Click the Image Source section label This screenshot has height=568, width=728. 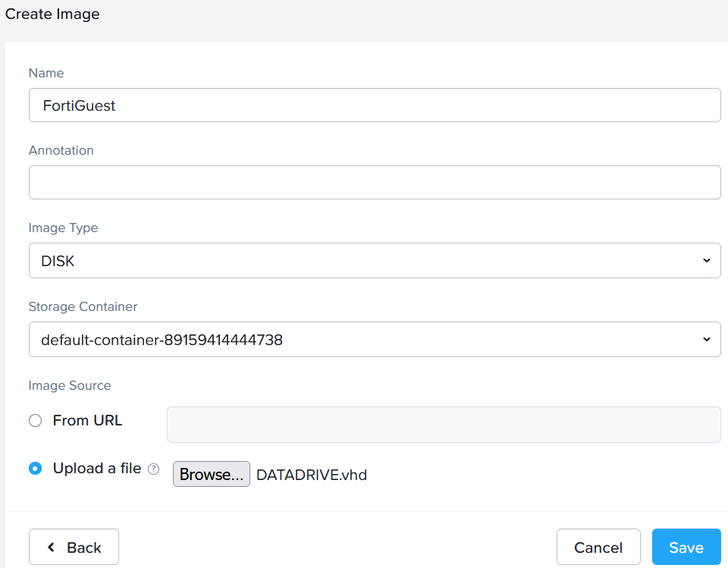69,385
